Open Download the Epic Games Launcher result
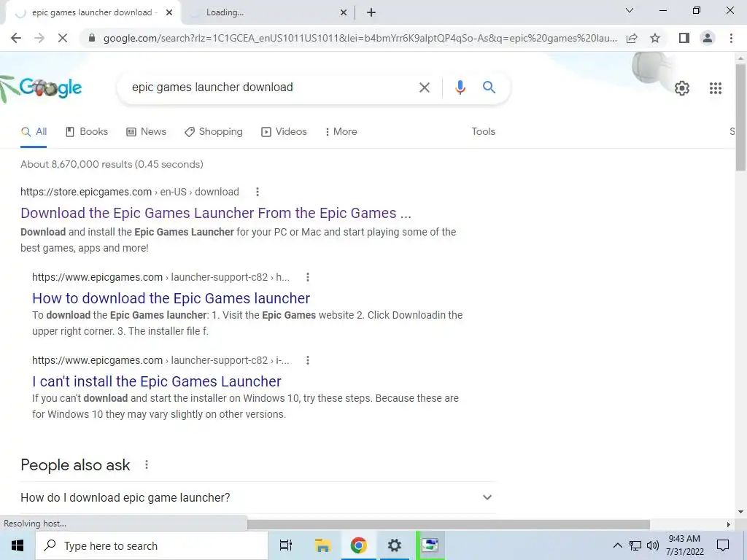This screenshot has width=747, height=560. click(x=216, y=213)
